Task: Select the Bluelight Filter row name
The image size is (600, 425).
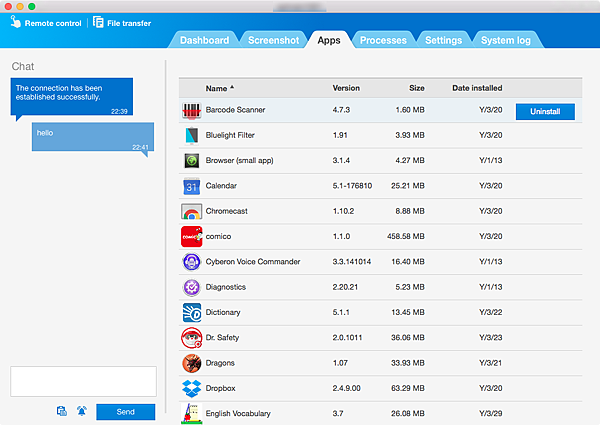Action: (x=230, y=135)
